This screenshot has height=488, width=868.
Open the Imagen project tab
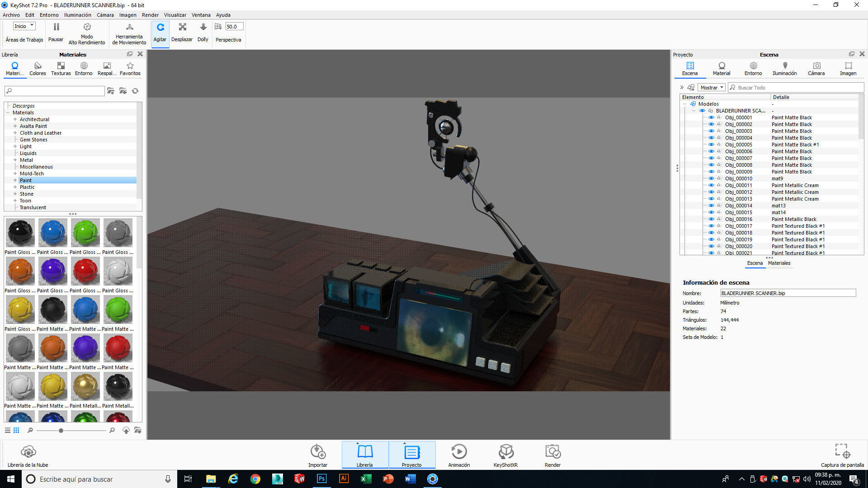[x=848, y=69]
